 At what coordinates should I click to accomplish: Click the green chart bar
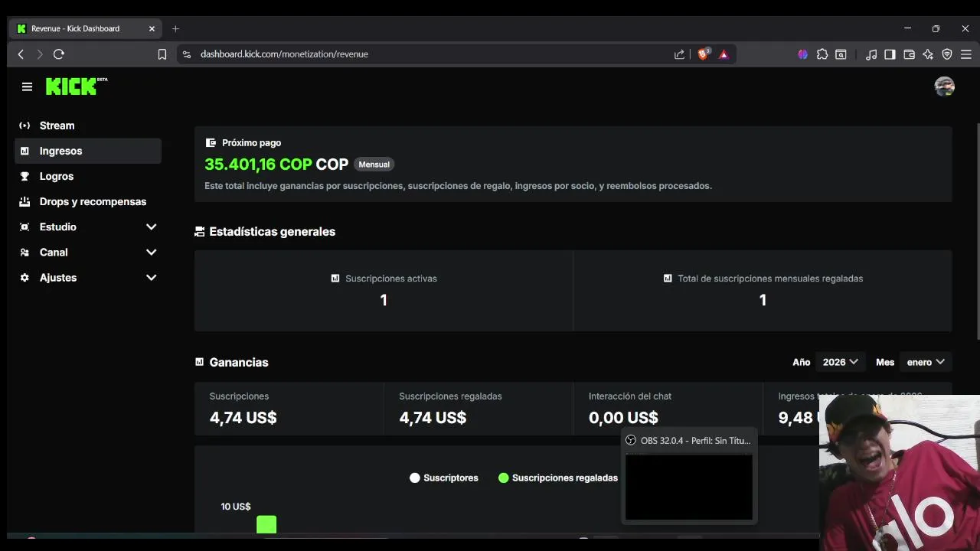point(266,524)
